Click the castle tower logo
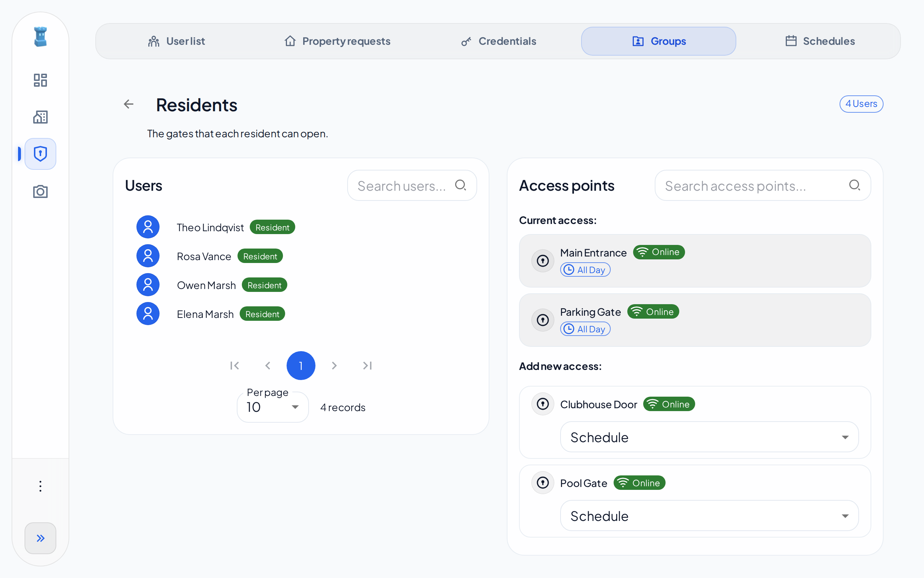This screenshot has height=578, width=924. pos(40,37)
